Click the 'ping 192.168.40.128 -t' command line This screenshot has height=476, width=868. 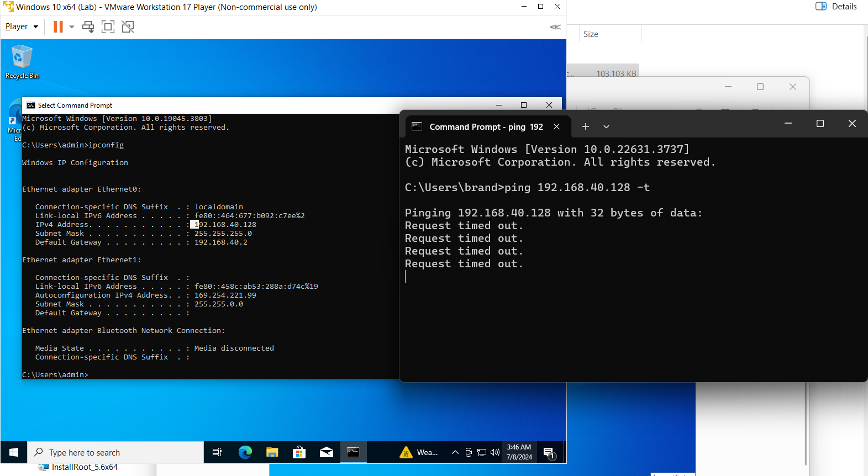(x=577, y=187)
